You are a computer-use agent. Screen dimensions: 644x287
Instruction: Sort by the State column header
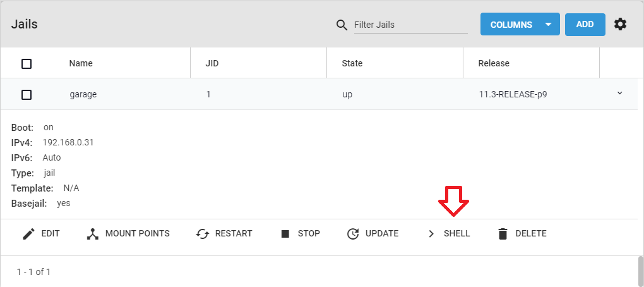[x=352, y=63]
